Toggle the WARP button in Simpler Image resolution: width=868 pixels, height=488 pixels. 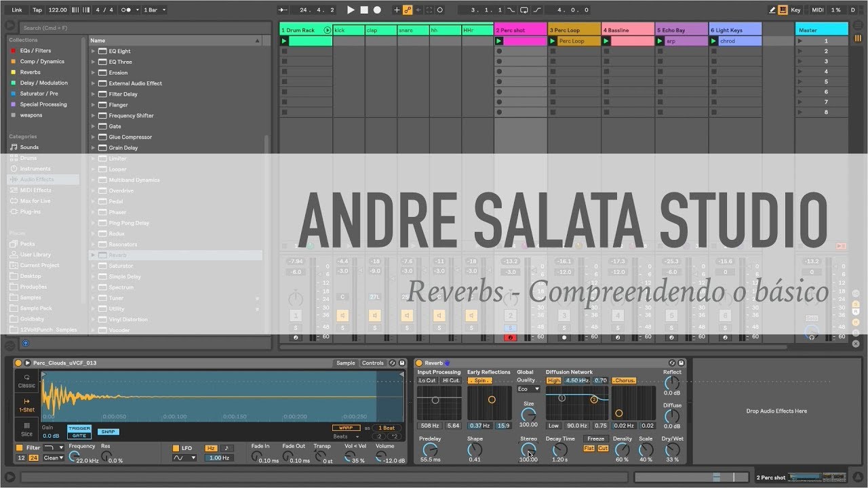(346, 428)
